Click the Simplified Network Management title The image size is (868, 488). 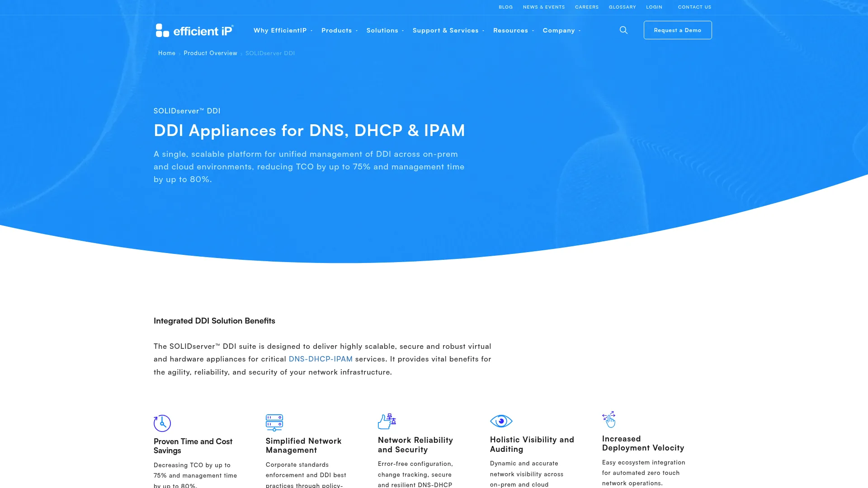pos(303,446)
